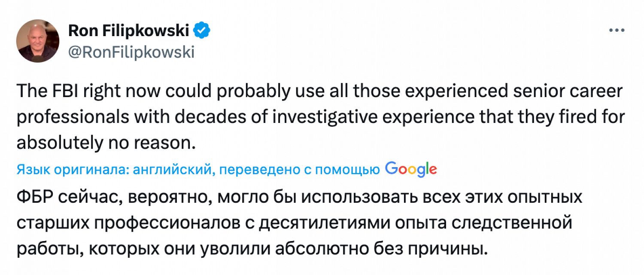Click Ron Filipkowski's profile avatar photo
644x275 pixels.
click(x=38, y=41)
